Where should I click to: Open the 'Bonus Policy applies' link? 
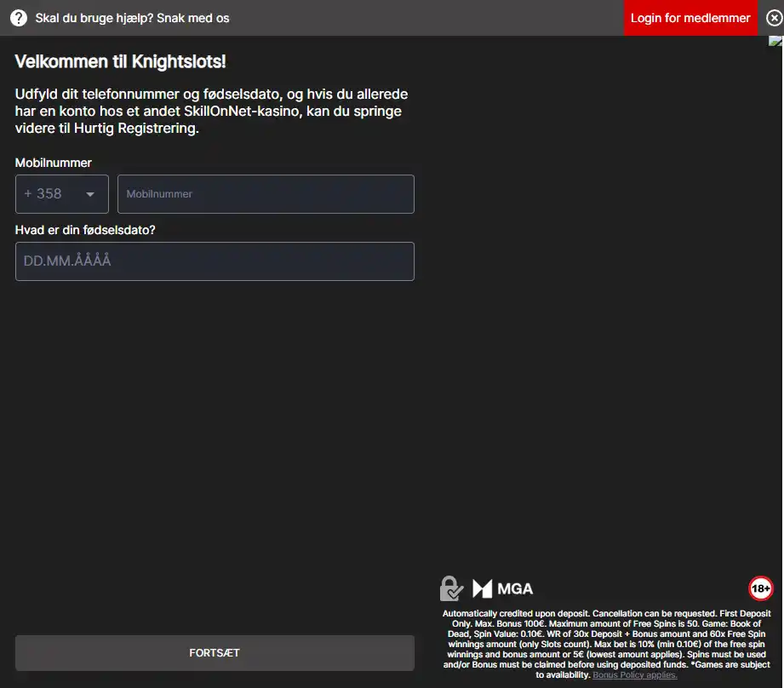[634, 675]
